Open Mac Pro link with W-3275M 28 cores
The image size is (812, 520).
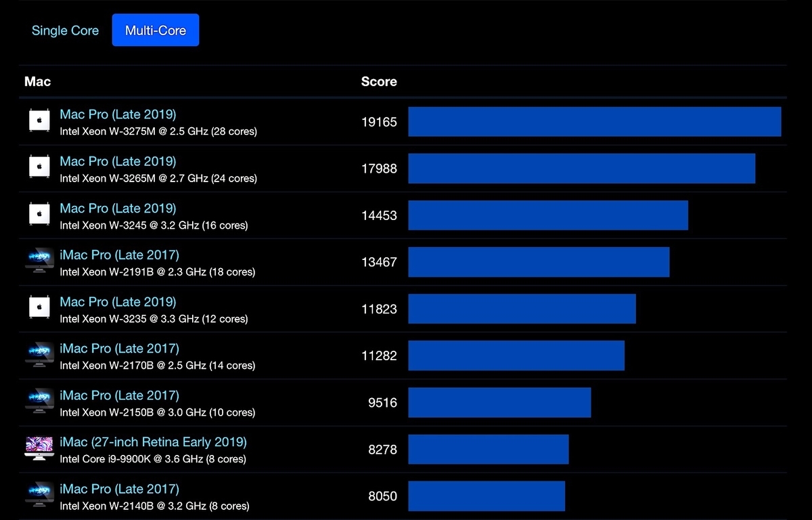(118, 114)
